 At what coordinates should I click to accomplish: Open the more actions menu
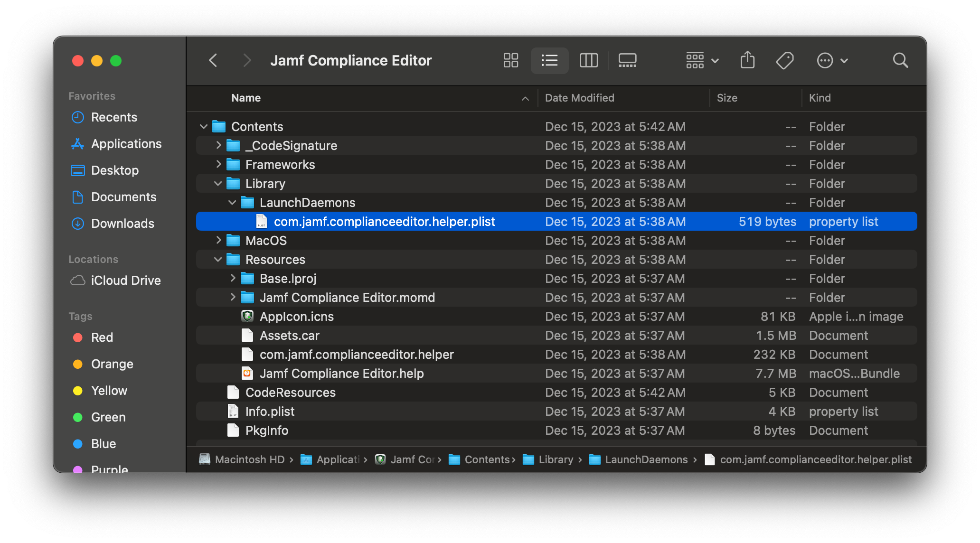pyautogui.click(x=832, y=60)
